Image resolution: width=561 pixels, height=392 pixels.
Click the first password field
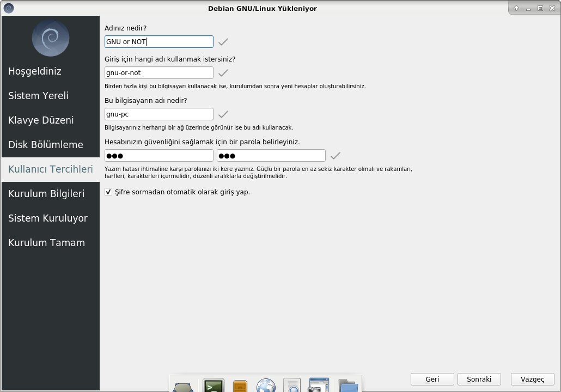coord(159,156)
